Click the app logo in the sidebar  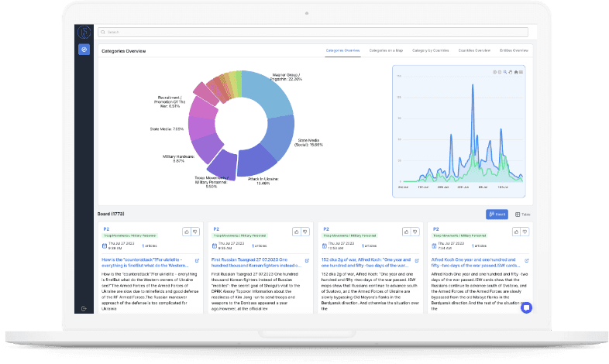click(84, 33)
